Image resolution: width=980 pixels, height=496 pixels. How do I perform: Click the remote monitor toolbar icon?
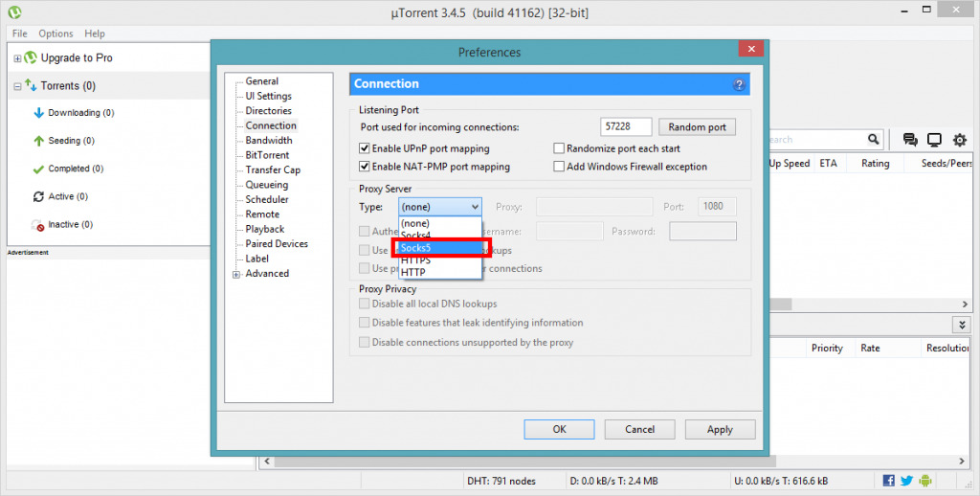934,140
